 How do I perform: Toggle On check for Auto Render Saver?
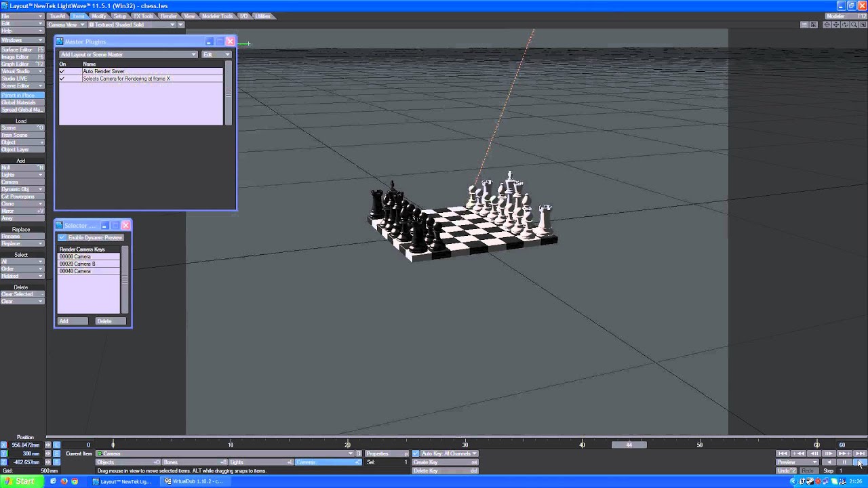coord(62,71)
